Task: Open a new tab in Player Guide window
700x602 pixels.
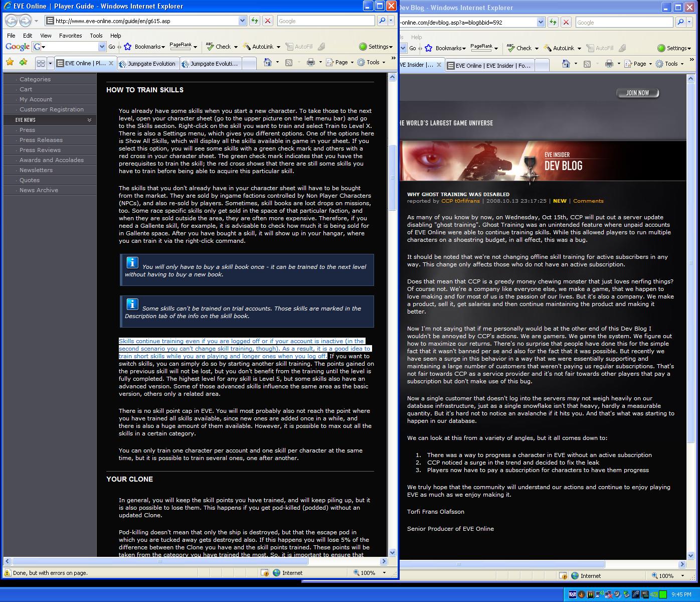Action: point(249,64)
